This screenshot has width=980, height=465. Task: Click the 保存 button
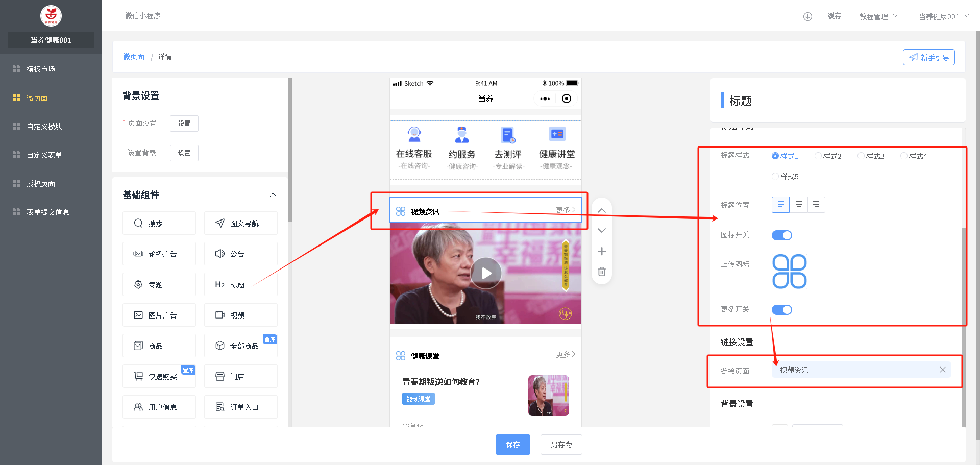[x=512, y=445]
